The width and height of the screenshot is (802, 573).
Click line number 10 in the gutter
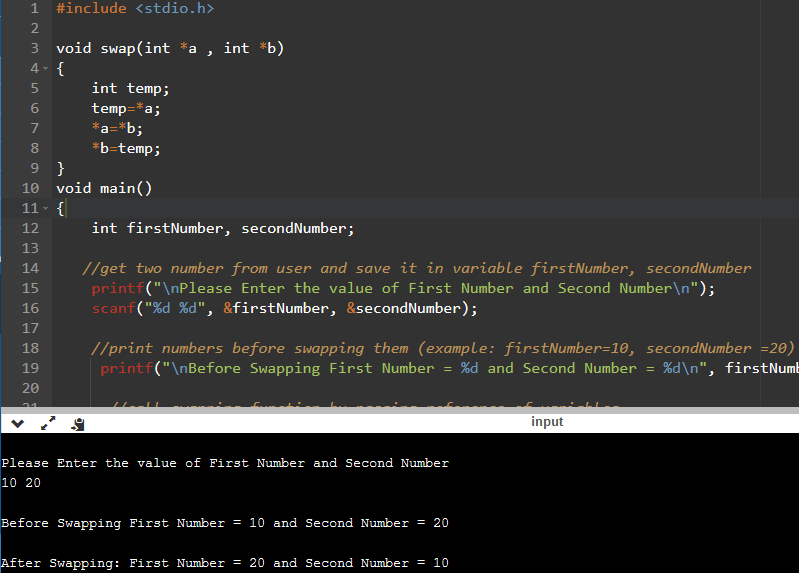click(x=30, y=188)
